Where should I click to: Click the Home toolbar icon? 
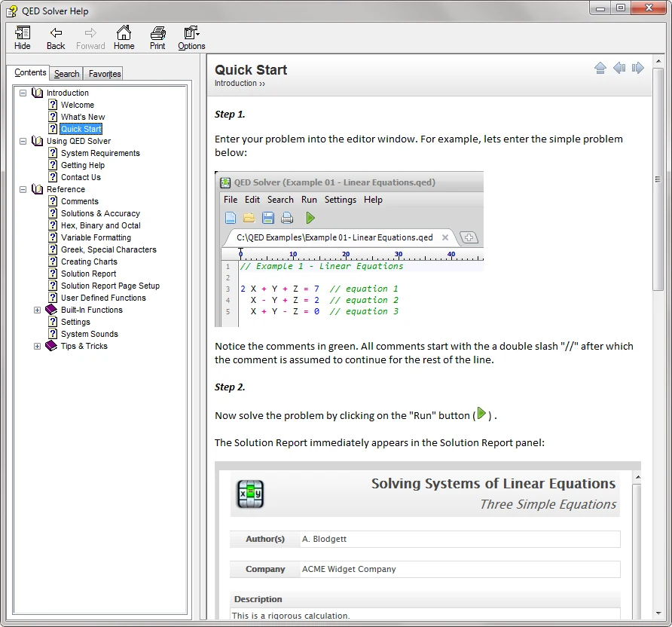click(x=124, y=38)
